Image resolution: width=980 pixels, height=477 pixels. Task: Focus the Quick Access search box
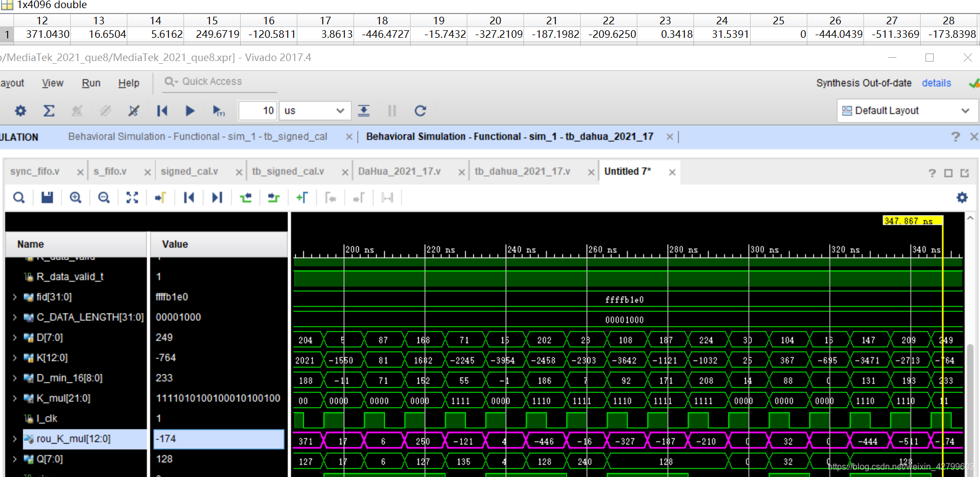[220, 82]
